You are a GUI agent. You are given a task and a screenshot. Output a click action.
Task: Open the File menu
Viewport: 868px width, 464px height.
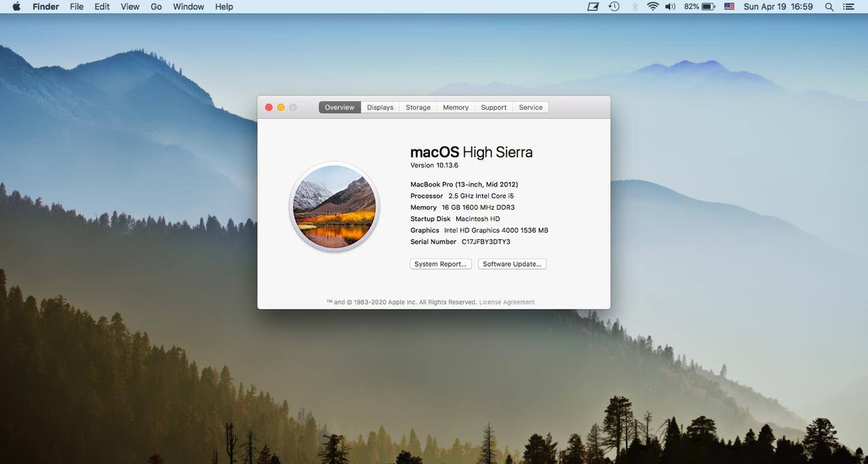[77, 6]
